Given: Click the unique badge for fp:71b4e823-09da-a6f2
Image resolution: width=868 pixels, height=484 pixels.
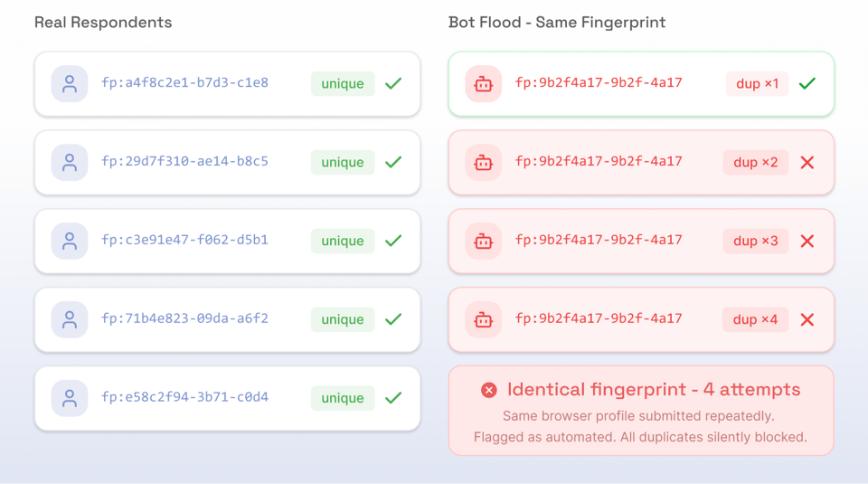Looking at the screenshot, I should (x=343, y=319).
